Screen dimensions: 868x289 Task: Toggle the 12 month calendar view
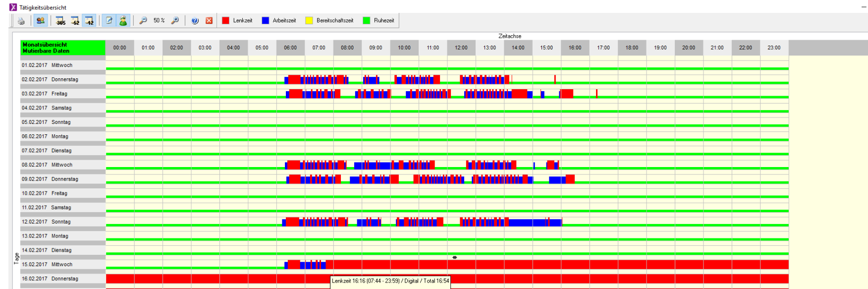[89, 21]
